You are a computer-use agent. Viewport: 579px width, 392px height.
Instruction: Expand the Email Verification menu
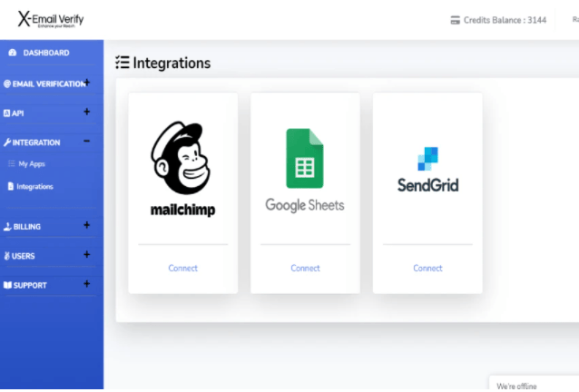pos(86,83)
